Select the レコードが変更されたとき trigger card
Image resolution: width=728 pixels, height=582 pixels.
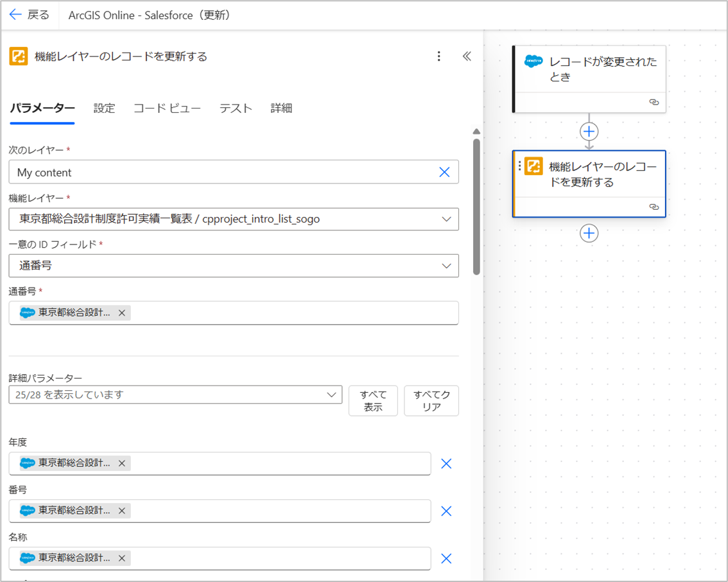(x=589, y=79)
